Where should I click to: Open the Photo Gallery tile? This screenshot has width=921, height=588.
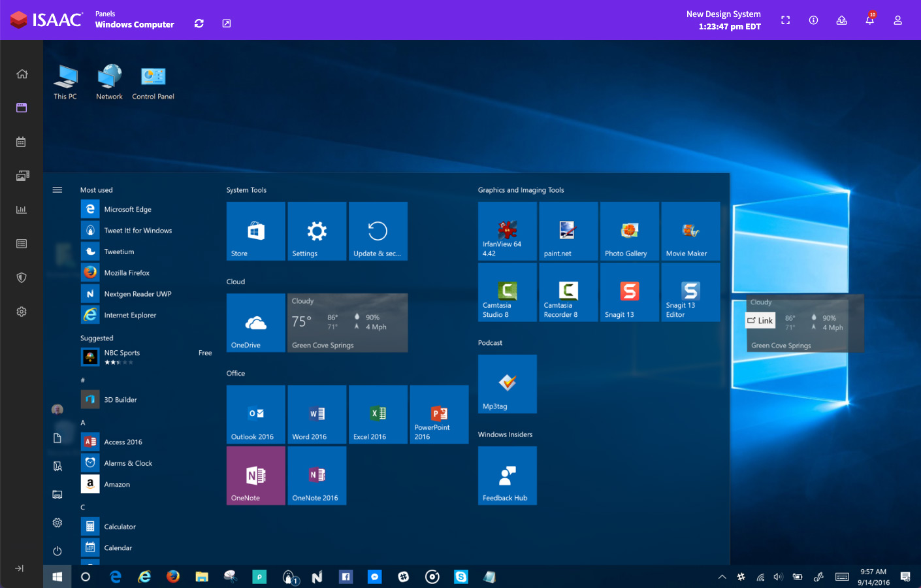click(x=630, y=231)
